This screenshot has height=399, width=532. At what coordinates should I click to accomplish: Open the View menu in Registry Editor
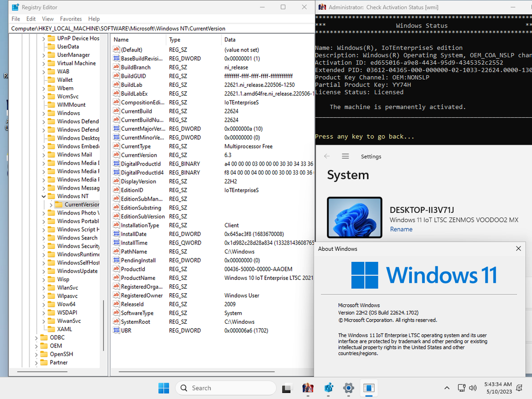pyautogui.click(x=47, y=19)
